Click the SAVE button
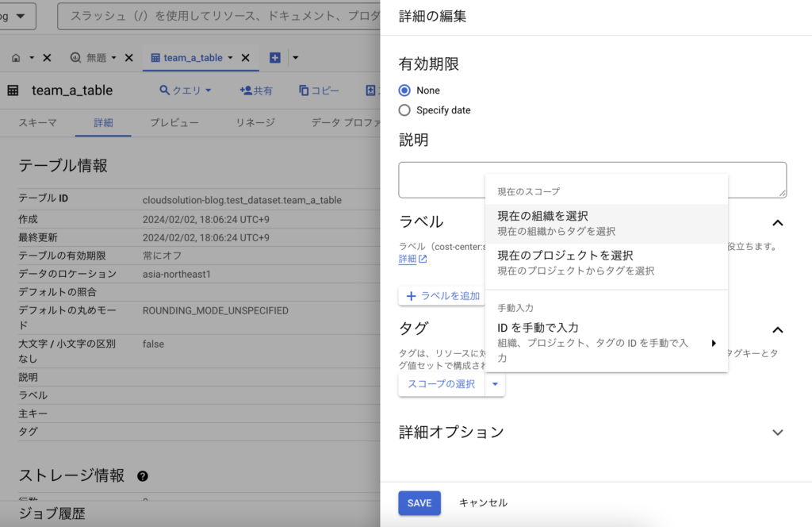 (x=419, y=503)
